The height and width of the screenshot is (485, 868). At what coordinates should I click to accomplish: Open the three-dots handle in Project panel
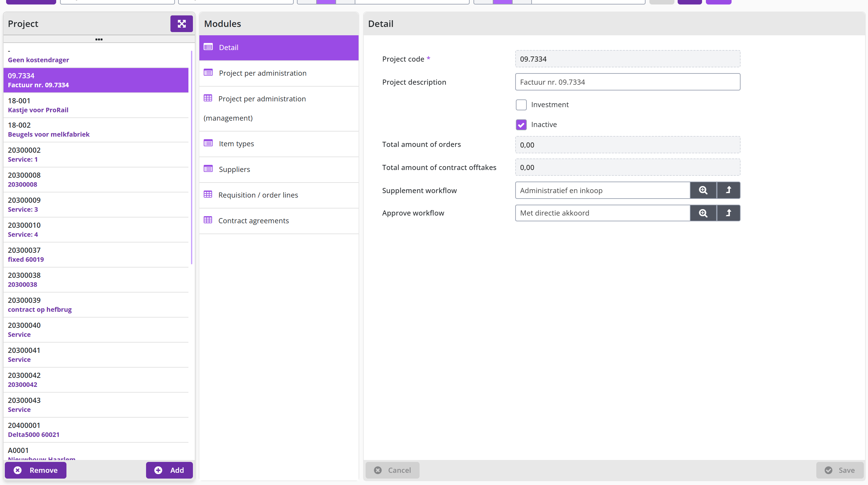pyautogui.click(x=99, y=39)
